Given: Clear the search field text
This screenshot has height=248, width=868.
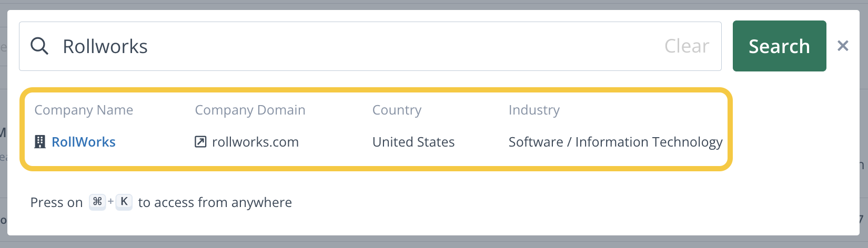Looking at the screenshot, I should (687, 46).
